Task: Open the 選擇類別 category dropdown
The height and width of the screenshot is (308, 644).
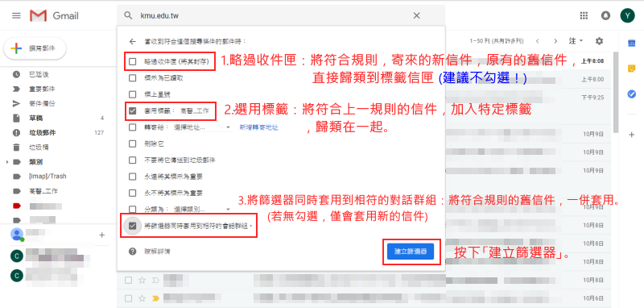Action: (x=203, y=210)
